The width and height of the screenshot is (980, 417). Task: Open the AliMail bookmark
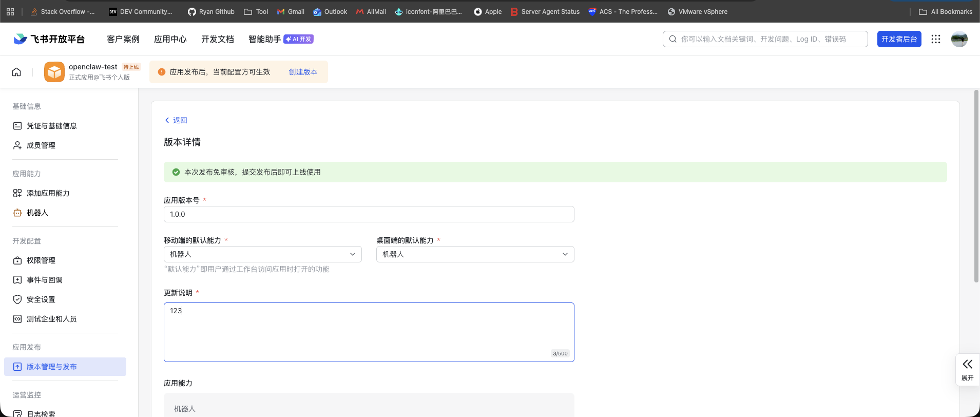pyautogui.click(x=371, y=11)
